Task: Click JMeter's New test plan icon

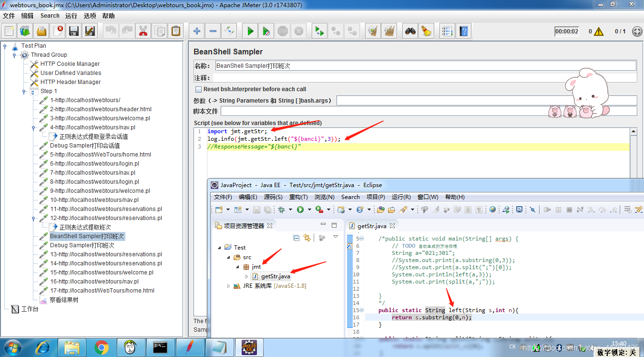Action: (x=9, y=31)
